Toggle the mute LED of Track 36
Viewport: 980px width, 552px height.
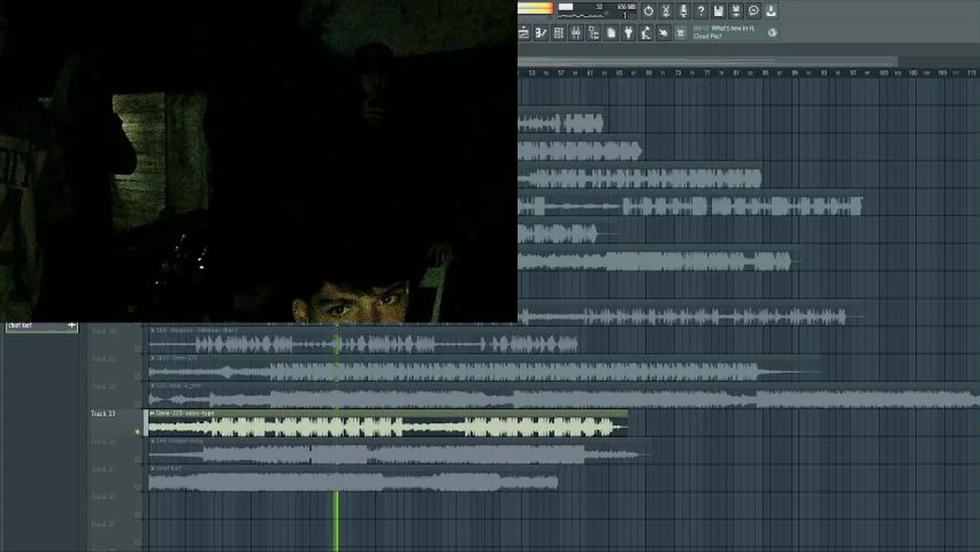pyautogui.click(x=138, y=514)
